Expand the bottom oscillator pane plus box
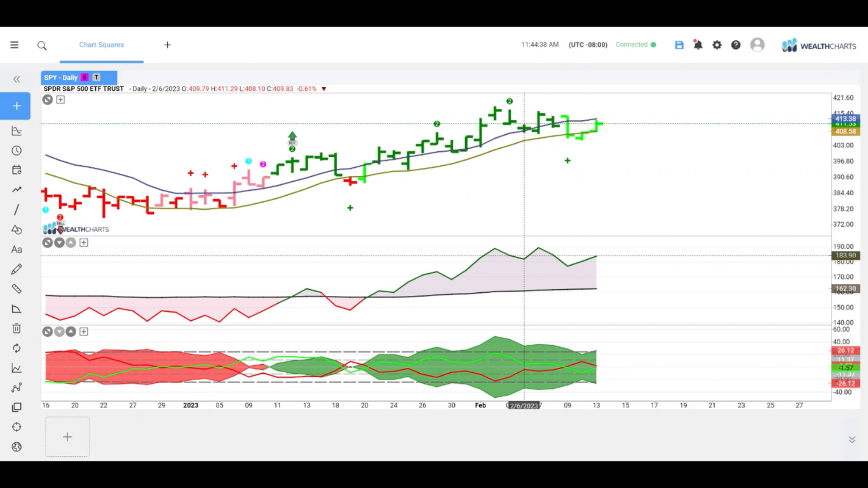The image size is (868, 488). click(84, 332)
